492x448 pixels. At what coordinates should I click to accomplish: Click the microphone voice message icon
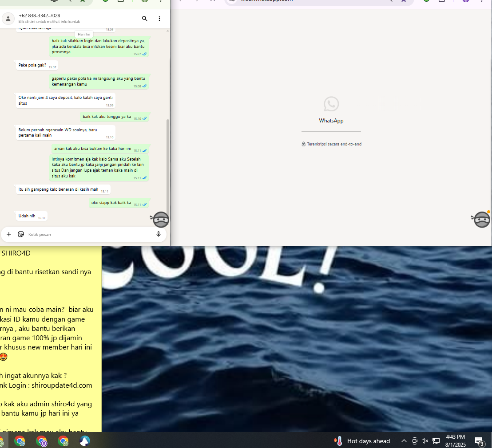coord(159,234)
